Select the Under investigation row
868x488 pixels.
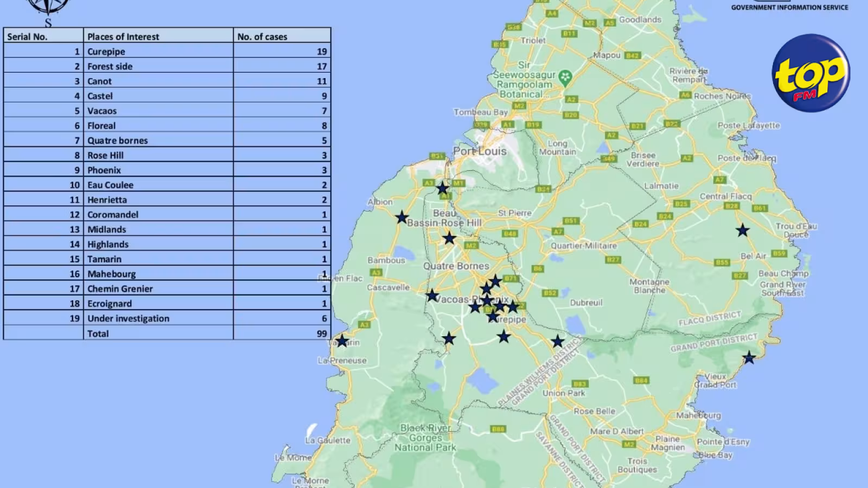click(x=167, y=318)
